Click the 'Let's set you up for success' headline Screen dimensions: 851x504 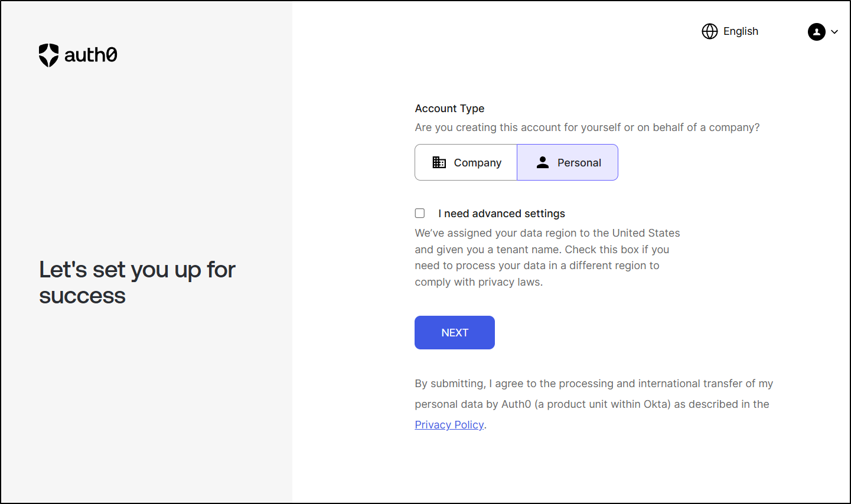137,283
